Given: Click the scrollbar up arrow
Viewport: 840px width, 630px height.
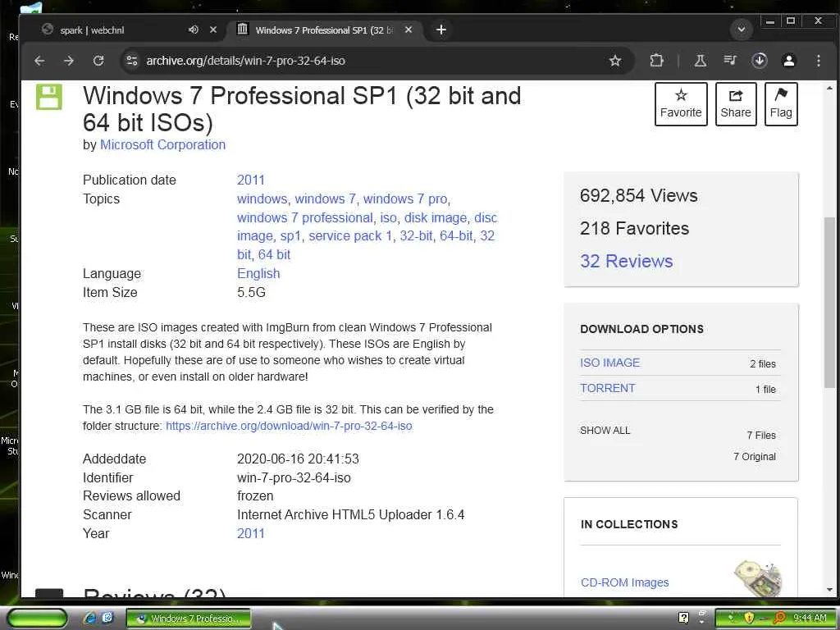Looking at the screenshot, I should pos(829,89).
